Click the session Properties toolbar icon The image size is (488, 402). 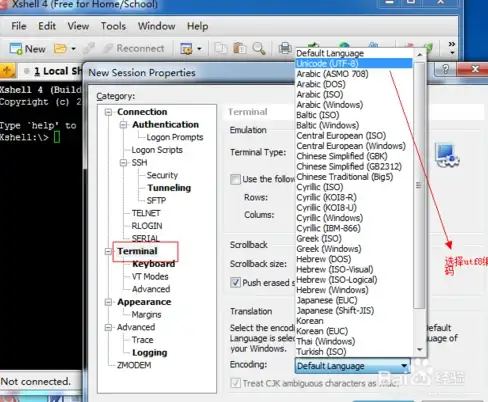186,49
